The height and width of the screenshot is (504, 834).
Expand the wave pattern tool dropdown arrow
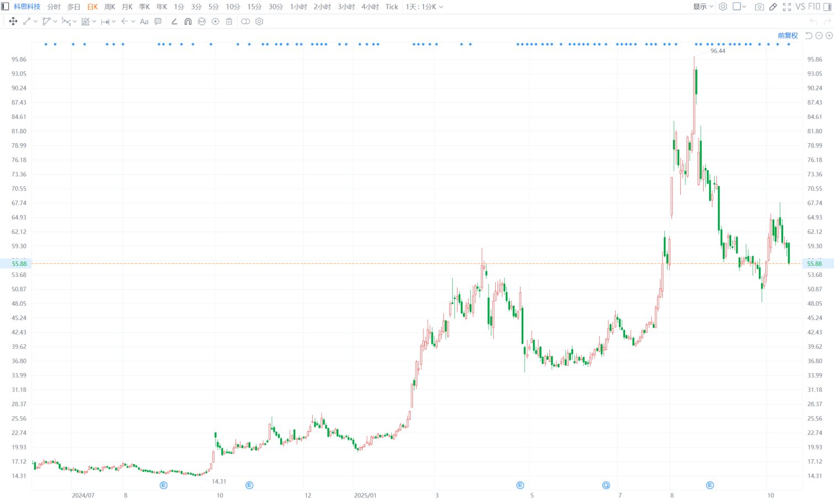[x=75, y=22]
